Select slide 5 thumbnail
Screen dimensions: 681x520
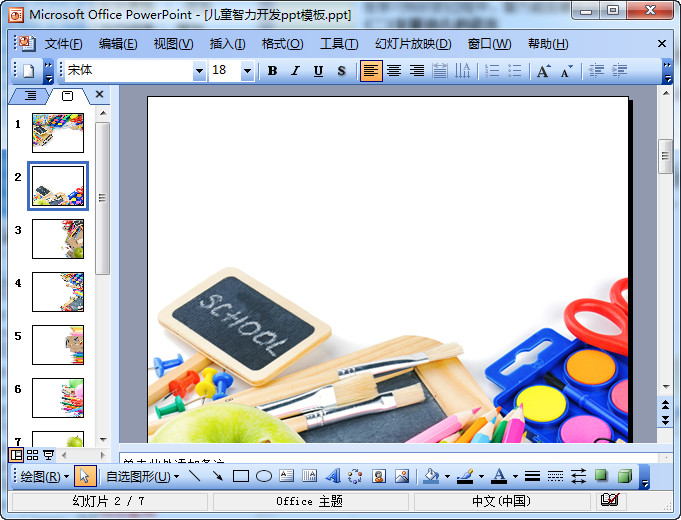(58, 345)
